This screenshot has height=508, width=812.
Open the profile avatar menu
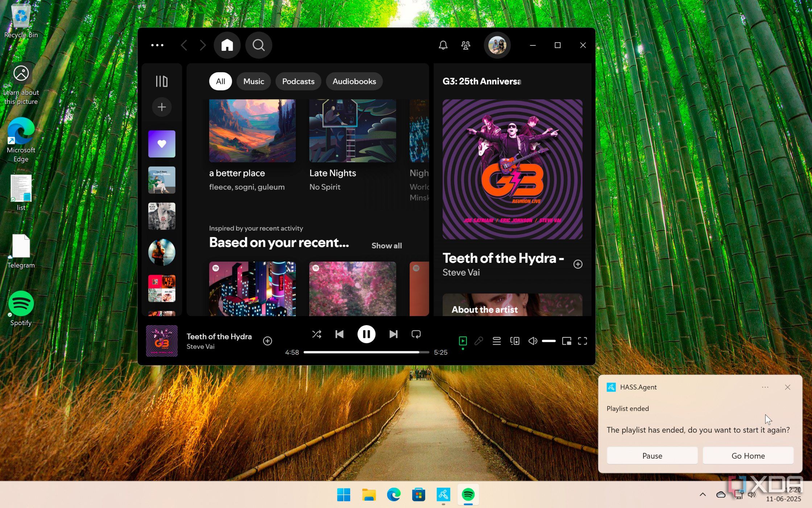coord(497,45)
